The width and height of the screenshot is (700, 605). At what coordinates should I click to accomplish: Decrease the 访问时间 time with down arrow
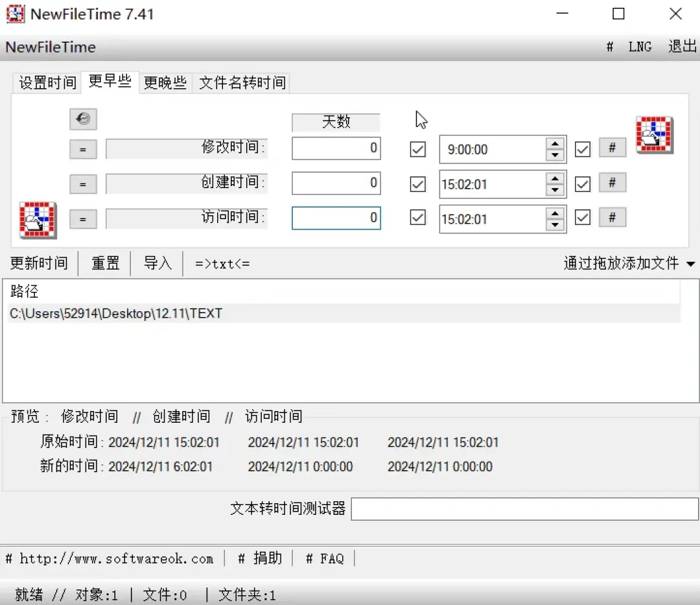coord(555,224)
